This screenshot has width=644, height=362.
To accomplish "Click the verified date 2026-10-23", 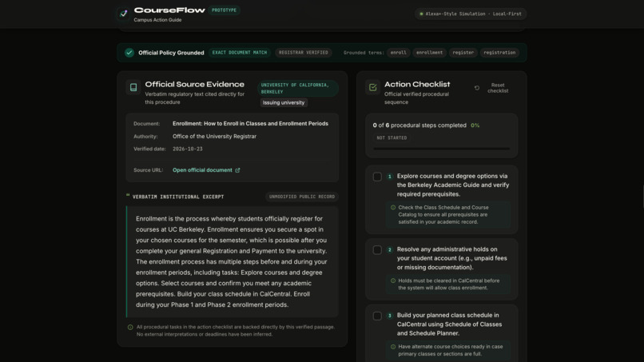I will point(187,149).
